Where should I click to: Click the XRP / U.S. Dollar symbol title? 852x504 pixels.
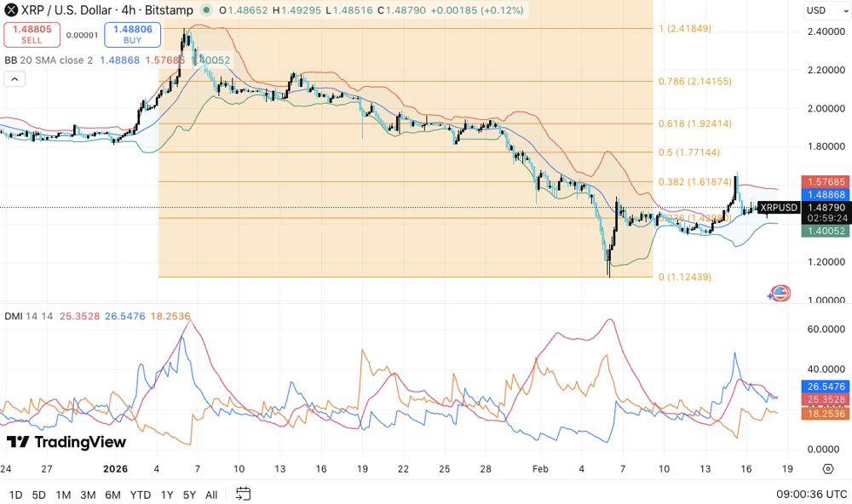click(107, 9)
